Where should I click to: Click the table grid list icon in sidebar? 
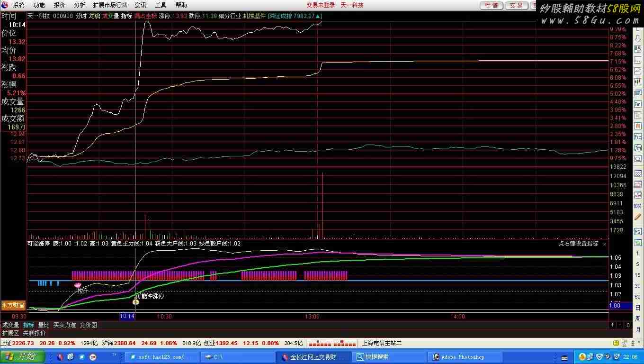(638, 61)
